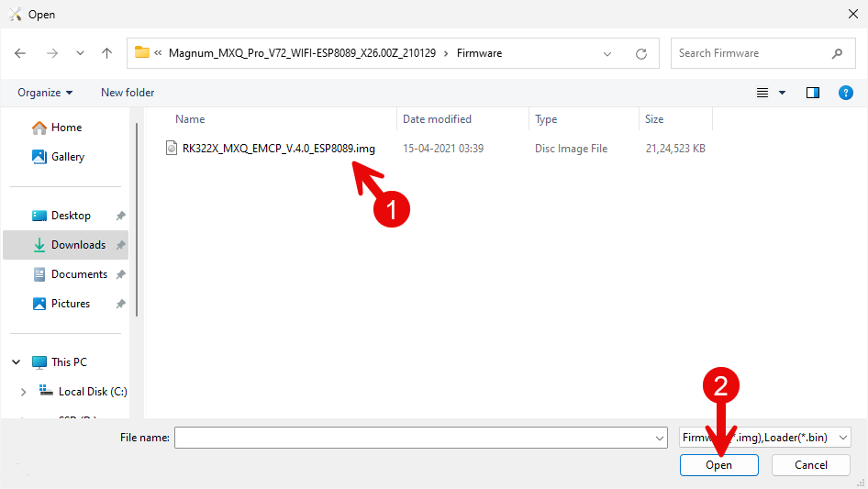Open the Downloads folder

click(x=65, y=245)
